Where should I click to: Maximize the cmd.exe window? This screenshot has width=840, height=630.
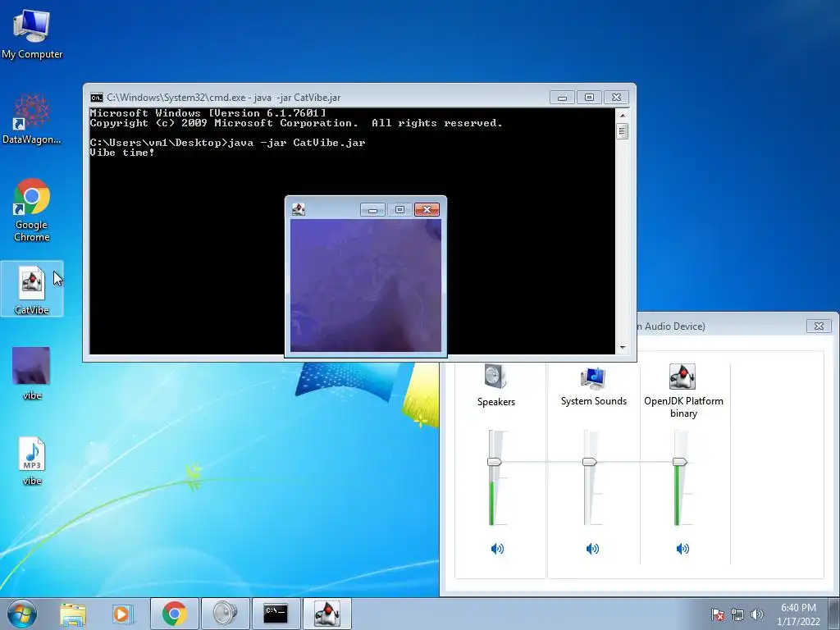click(589, 98)
